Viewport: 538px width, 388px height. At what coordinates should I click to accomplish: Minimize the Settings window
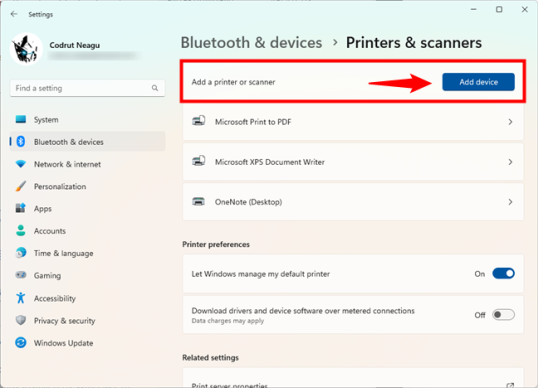(x=473, y=10)
